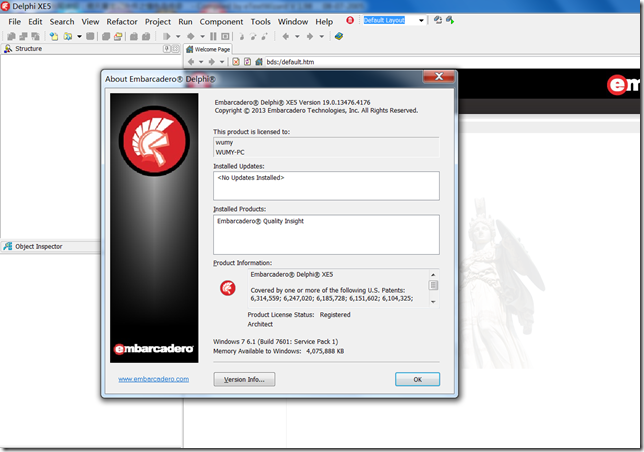
Task: Click the Object Inspector panel header
Action: [51, 247]
